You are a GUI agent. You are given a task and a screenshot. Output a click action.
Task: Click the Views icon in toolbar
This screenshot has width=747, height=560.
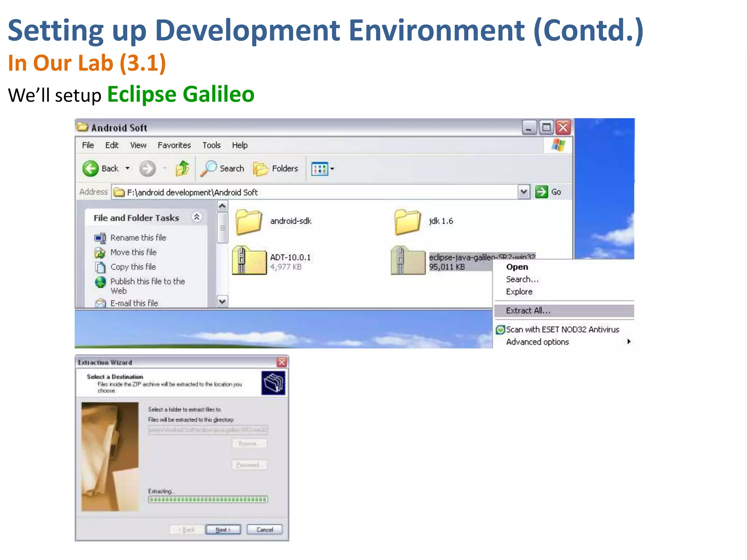point(320,169)
